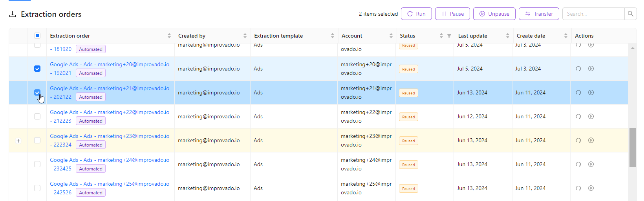644x201 pixels.
Task: Click the unpause icon for marketing+21 order
Action: [591, 93]
